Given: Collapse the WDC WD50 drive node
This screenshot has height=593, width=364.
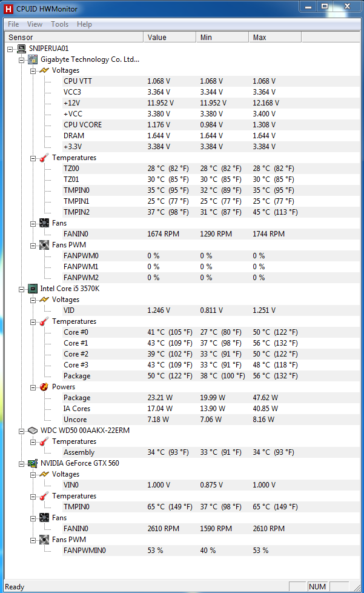Looking at the screenshot, I should [x=22, y=431].
